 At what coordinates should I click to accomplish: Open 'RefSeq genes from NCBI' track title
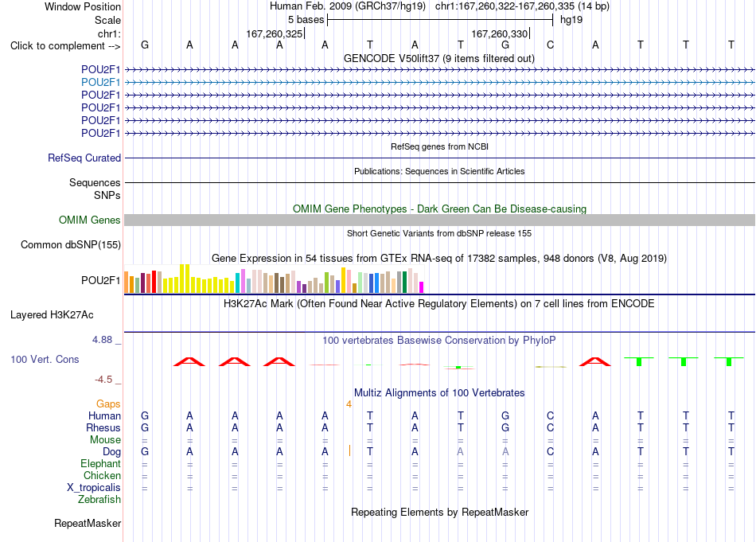point(440,146)
